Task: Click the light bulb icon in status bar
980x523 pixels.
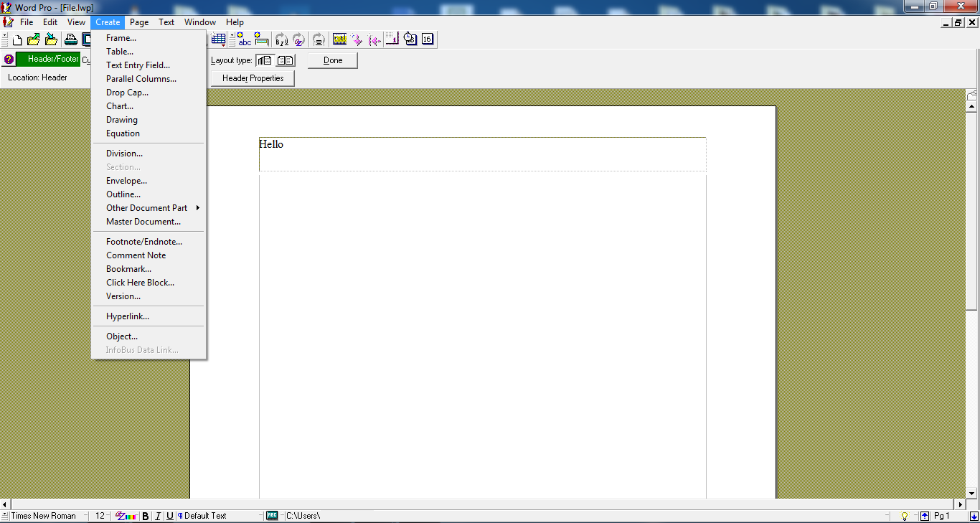Action: pos(904,516)
